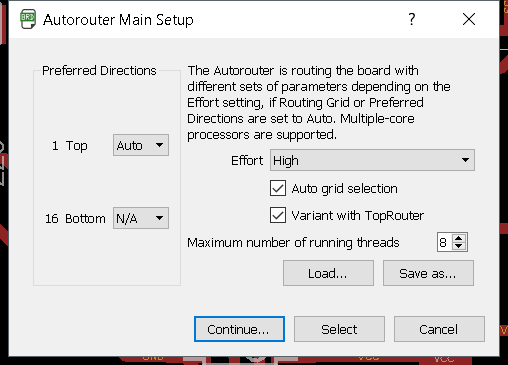Click the Cancel button
This screenshot has height=365, width=508.
[439, 329]
